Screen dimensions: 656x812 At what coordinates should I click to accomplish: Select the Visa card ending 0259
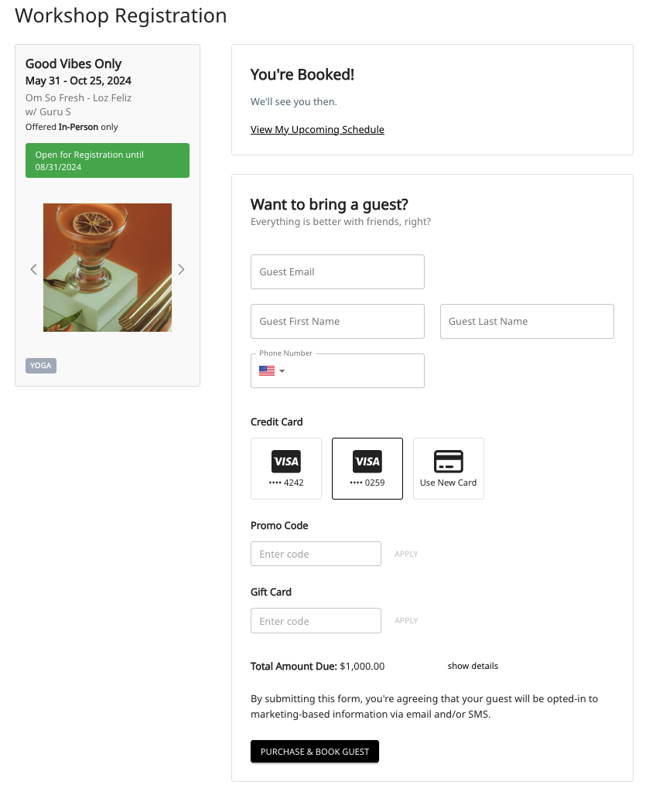367,469
